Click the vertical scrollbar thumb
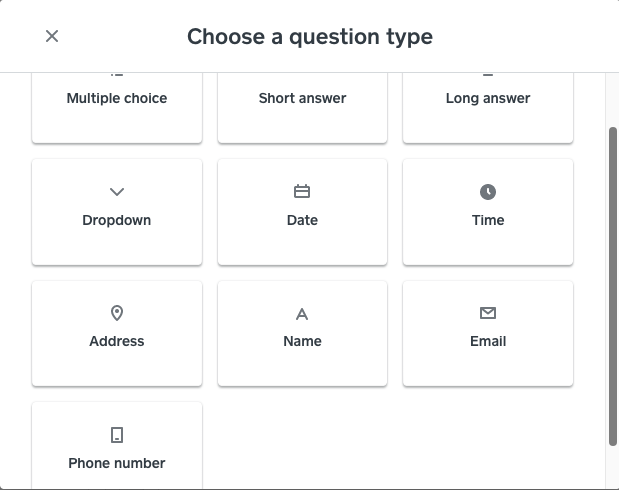 pyautogui.click(x=613, y=285)
